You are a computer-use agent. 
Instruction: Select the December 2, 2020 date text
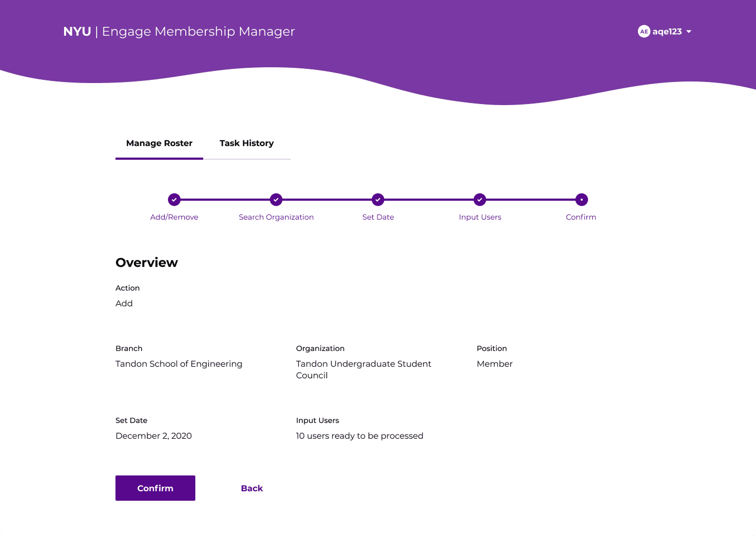pos(153,436)
